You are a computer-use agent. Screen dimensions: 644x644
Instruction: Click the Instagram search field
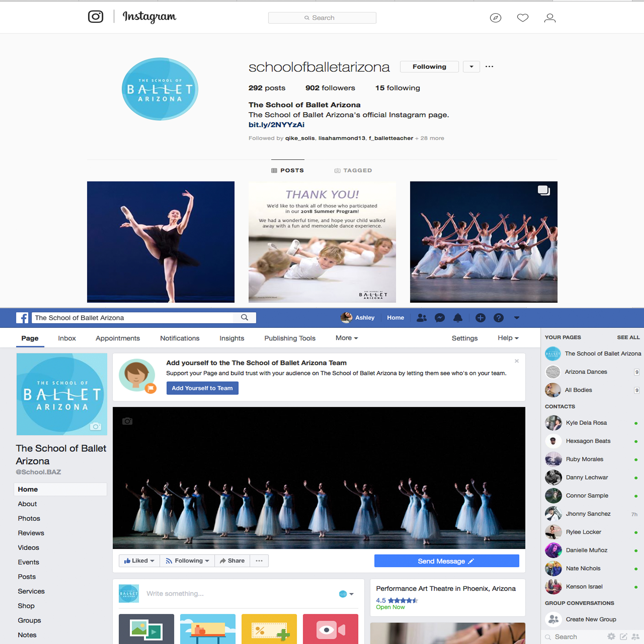click(322, 18)
